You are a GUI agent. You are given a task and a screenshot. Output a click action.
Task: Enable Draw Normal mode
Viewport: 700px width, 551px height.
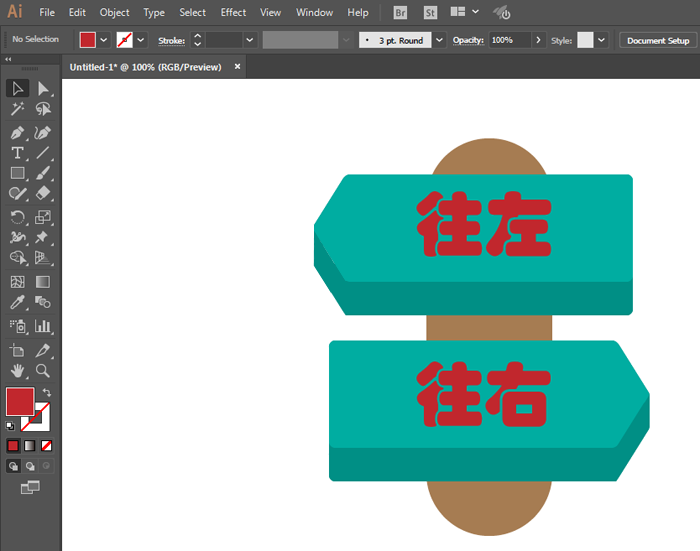(x=13, y=466)
